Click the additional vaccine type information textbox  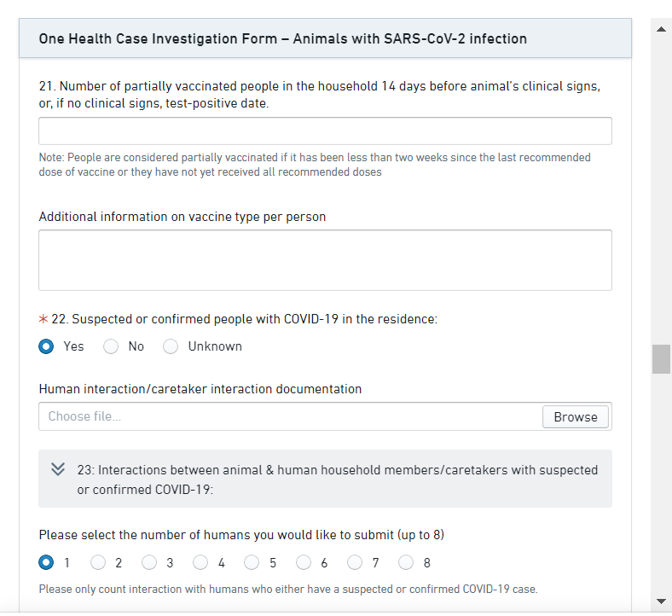coord(325,260)
